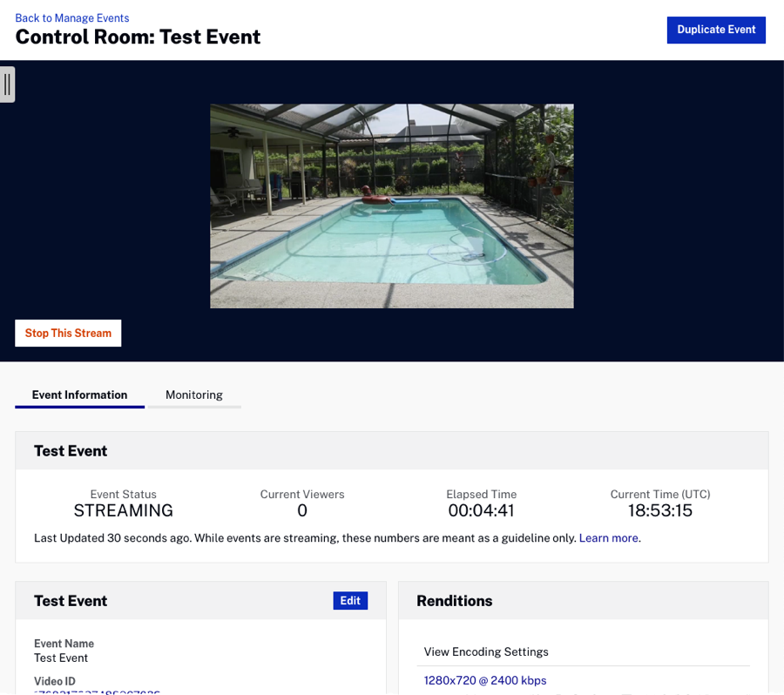
Task: Click the Current Time UTC value
Action: tap(660, 510)
